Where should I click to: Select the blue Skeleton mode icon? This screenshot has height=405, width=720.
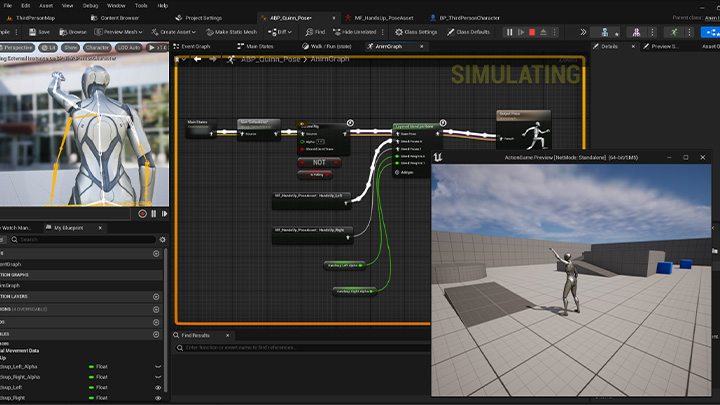click(605, 32)
